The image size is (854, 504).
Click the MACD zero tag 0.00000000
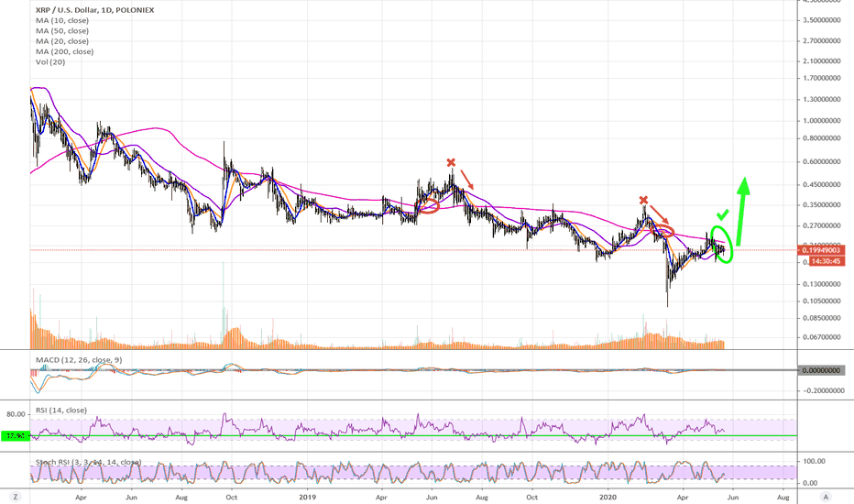(x=821, y=370)
